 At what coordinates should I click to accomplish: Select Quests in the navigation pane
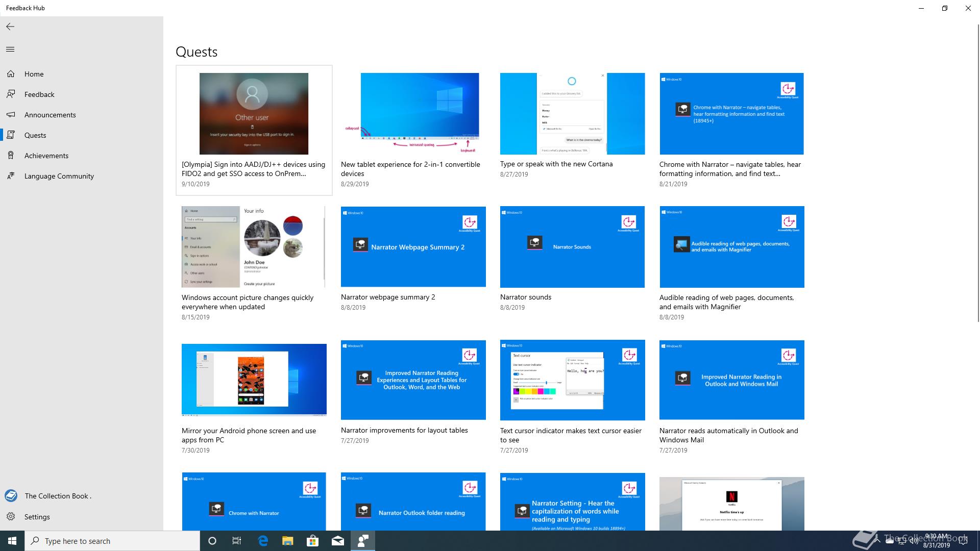(82, 135)
